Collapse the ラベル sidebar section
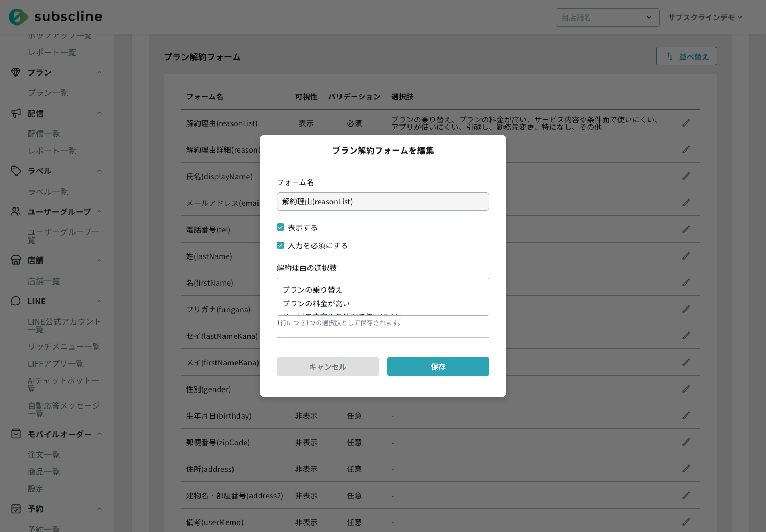Image resolution: width=766 pixels, height=532 pixels. pos(99,171)
